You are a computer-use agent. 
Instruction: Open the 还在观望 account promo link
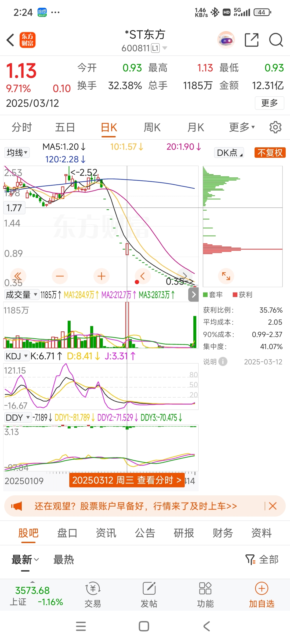pyautogui.click(x=136, y=506)
